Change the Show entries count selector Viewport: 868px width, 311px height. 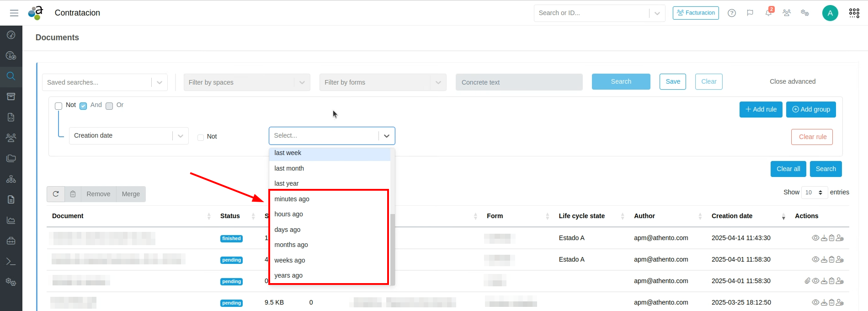[x=814, y=193]
